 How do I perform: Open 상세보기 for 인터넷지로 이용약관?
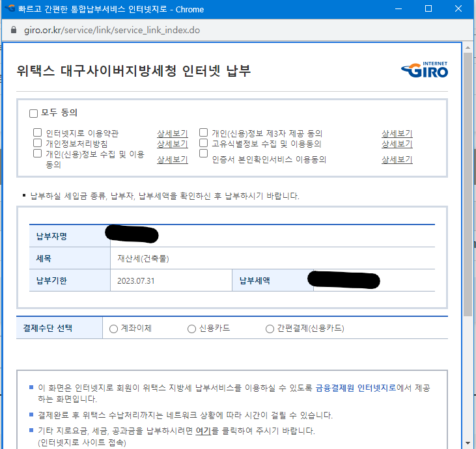coord(173,133)
